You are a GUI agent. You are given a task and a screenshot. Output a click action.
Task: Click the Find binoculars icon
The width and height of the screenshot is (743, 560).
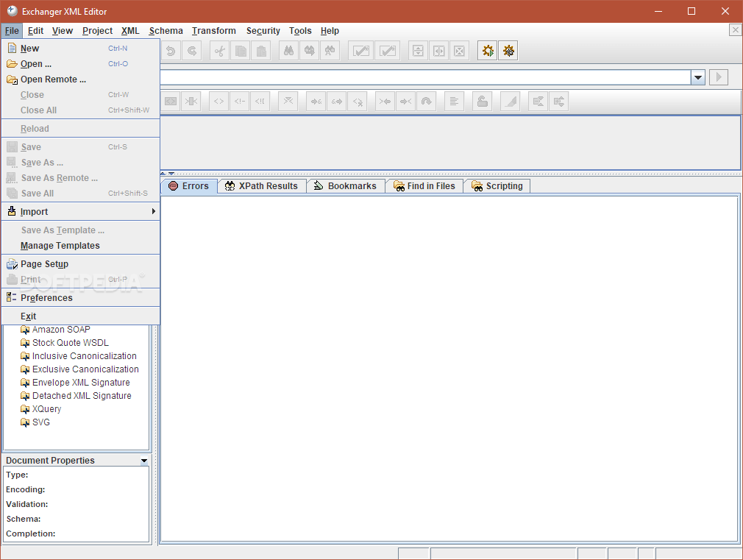[288, 51]
